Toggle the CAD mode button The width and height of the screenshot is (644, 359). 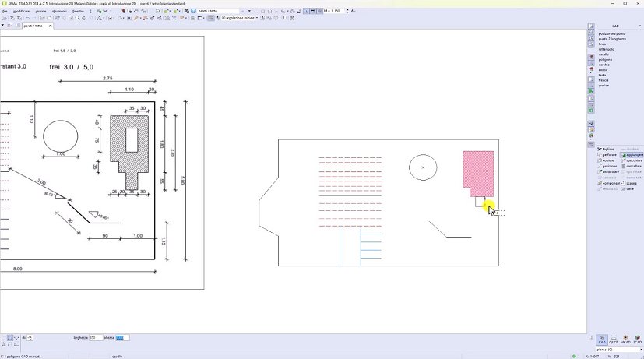tap(602, 340)
